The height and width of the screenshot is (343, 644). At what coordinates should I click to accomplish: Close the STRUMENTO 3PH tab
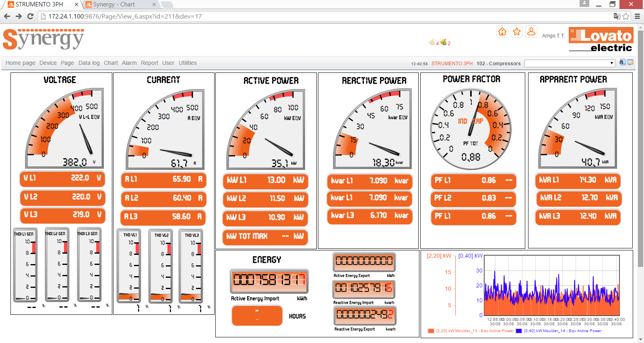[76, 4]
